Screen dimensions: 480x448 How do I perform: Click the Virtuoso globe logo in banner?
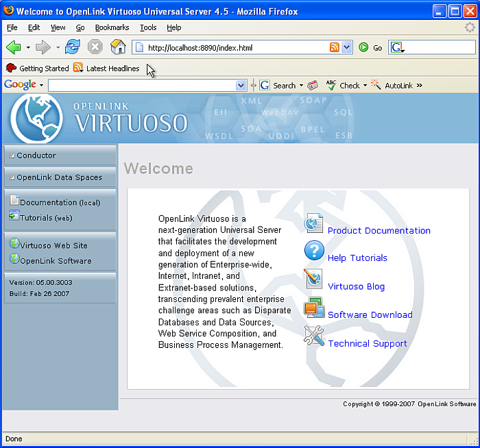click(36, 118)
